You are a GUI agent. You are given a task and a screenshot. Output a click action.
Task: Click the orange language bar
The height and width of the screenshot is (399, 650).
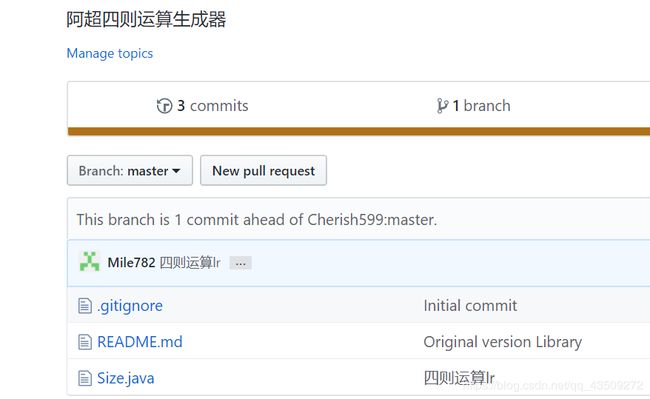(359, 131)
